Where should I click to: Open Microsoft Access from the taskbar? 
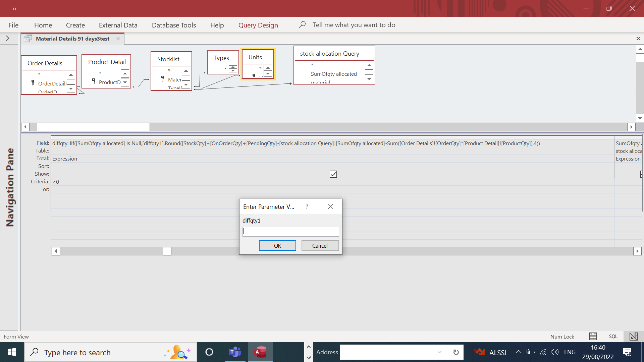click(x=260, y=352)
